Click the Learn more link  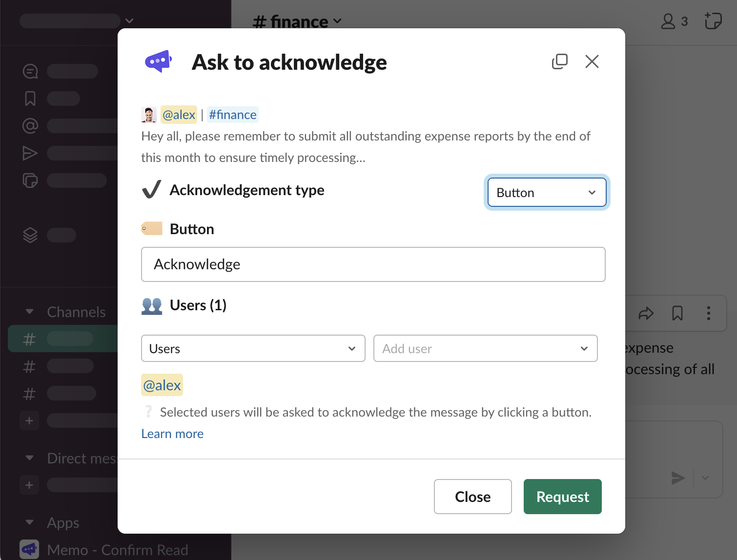tap(172, 434)
